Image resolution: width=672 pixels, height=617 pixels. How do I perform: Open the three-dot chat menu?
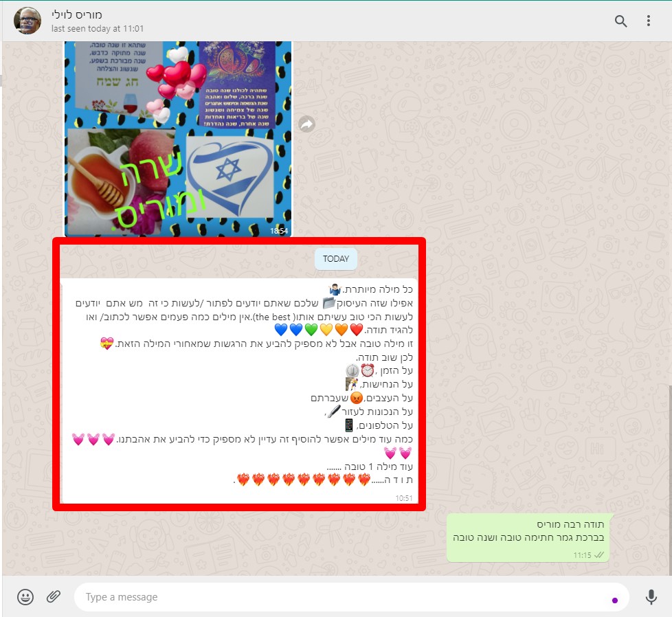(x=649, y=21)
